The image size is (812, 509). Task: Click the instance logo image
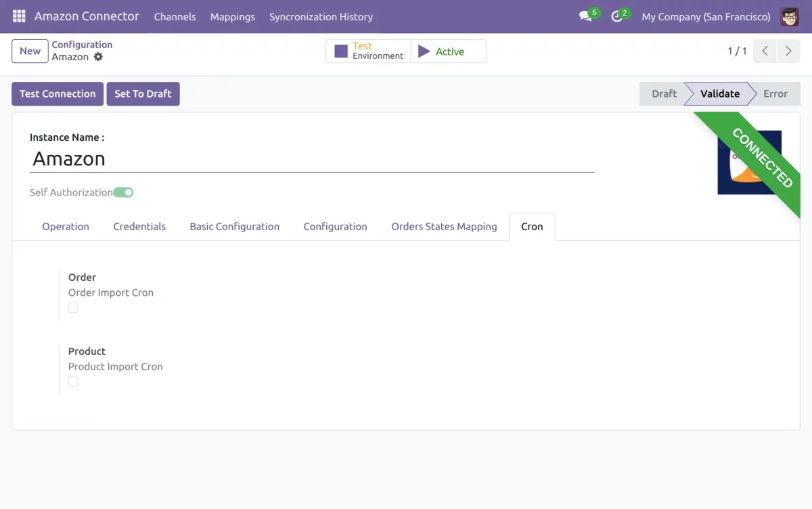click(749, 162)
